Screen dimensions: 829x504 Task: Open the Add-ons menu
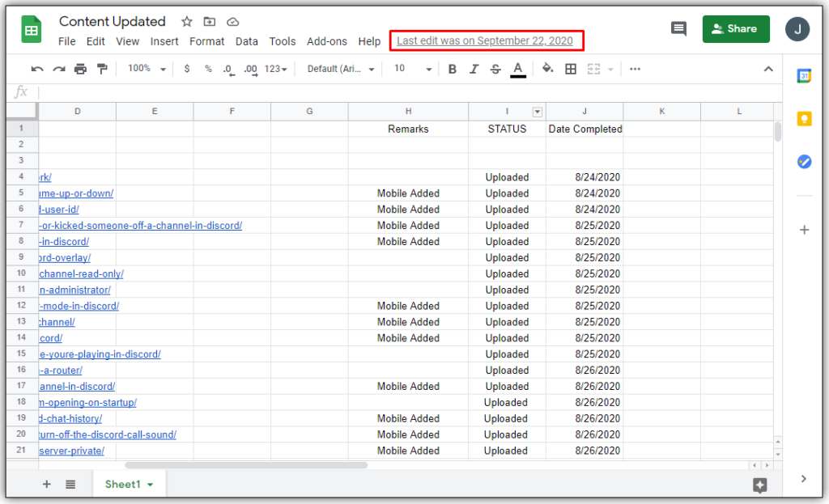point(327,41)
